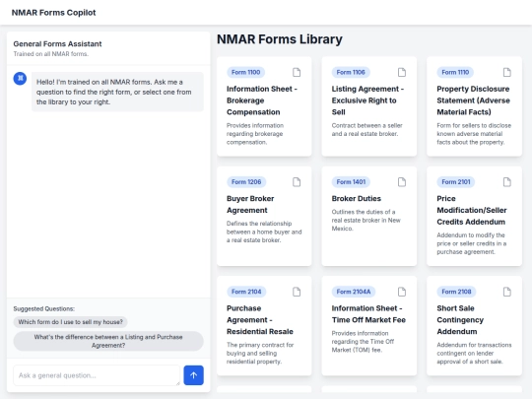The height and width of the screenshot is (399, 532).
Task: Click the Form 2101 badge
Action: click(456, 182)
